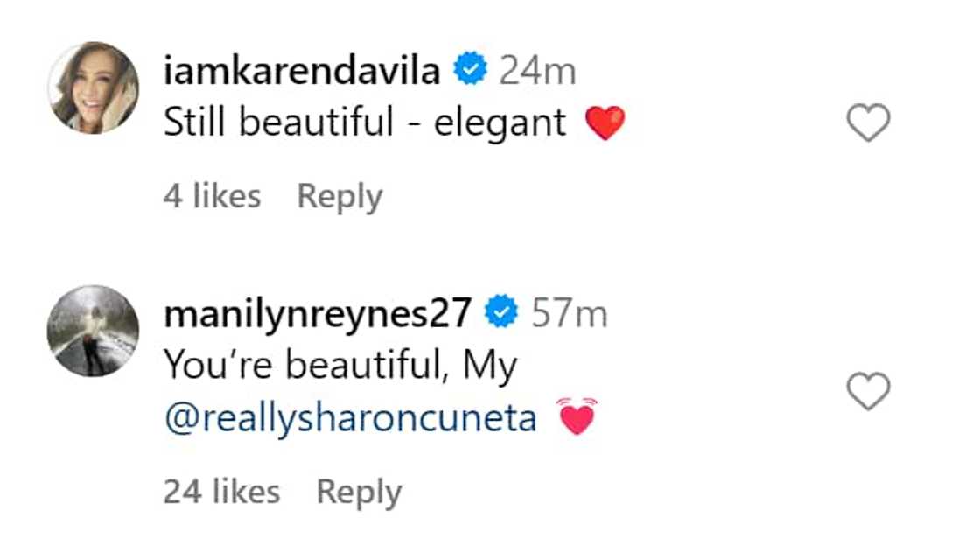980x553 pixels.
Task: Reply to manilynreynes27's comment
Action: (x=359, y=492)
